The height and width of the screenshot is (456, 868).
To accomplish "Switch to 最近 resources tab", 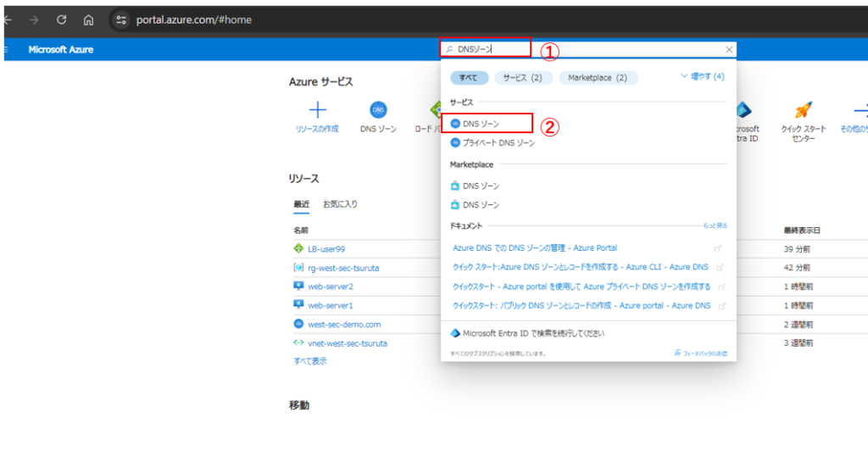I will (301, 204).
